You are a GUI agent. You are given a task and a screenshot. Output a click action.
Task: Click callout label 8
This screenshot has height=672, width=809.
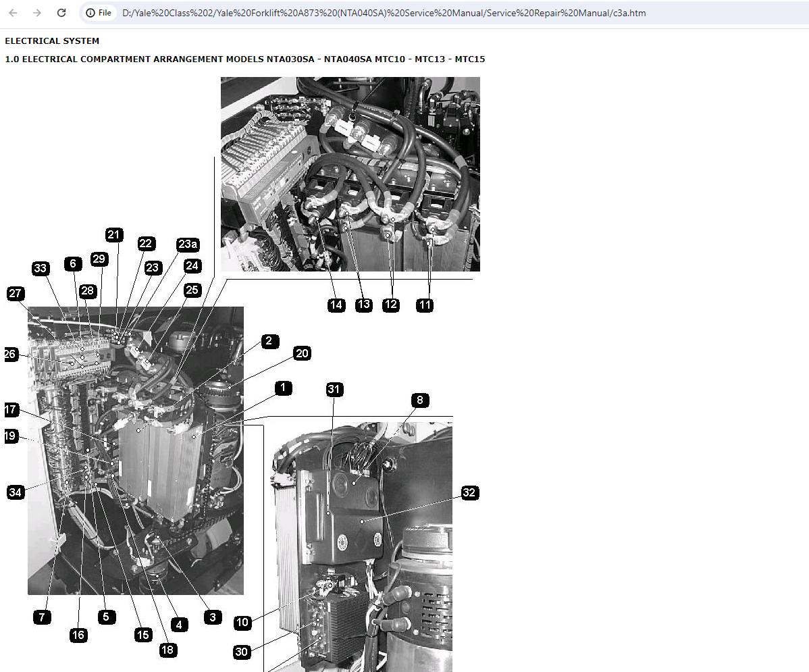click(420, 400)
